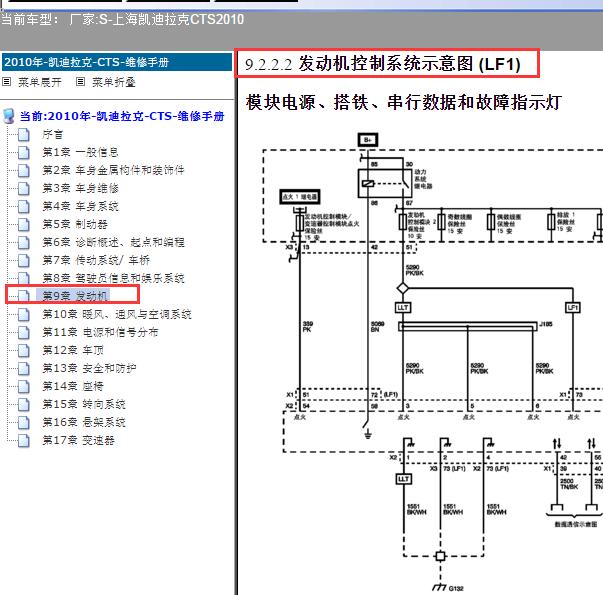The height and width of the screenshot is (595, 603).
Task: Click the 点火 1 继电器 box in diagram
Action: click(300, 197)
